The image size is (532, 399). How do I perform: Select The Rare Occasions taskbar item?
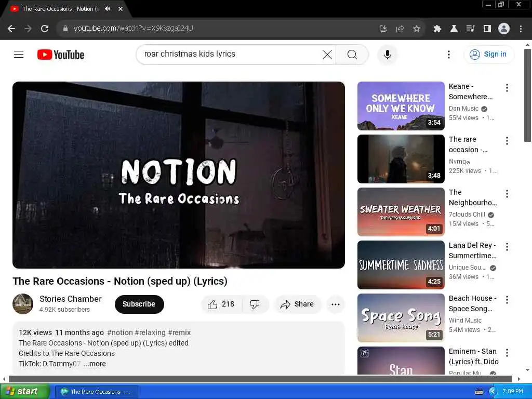(x=96, y=392)
